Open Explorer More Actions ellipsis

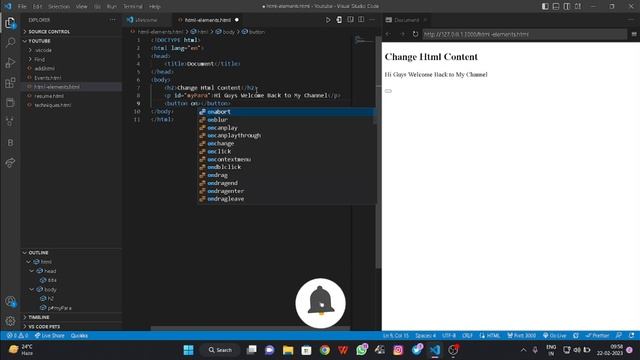(x=112, y=20)
